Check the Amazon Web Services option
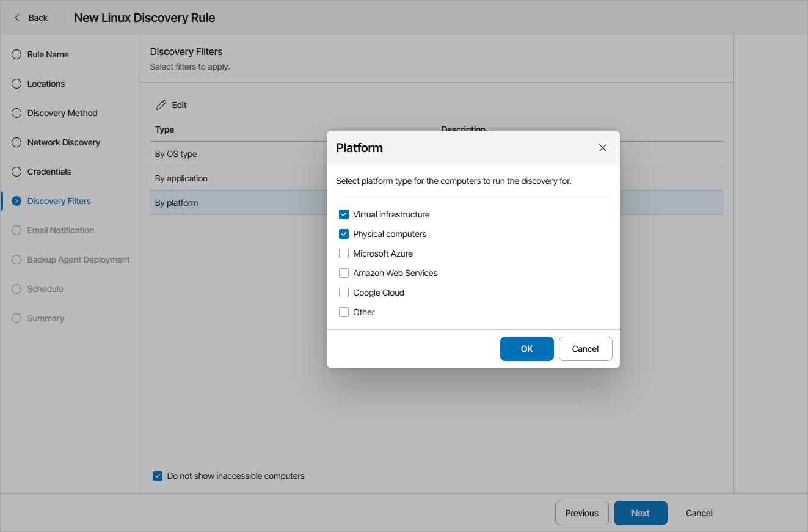Viewport: 808px width, 532px height. [x=343, y=272]
